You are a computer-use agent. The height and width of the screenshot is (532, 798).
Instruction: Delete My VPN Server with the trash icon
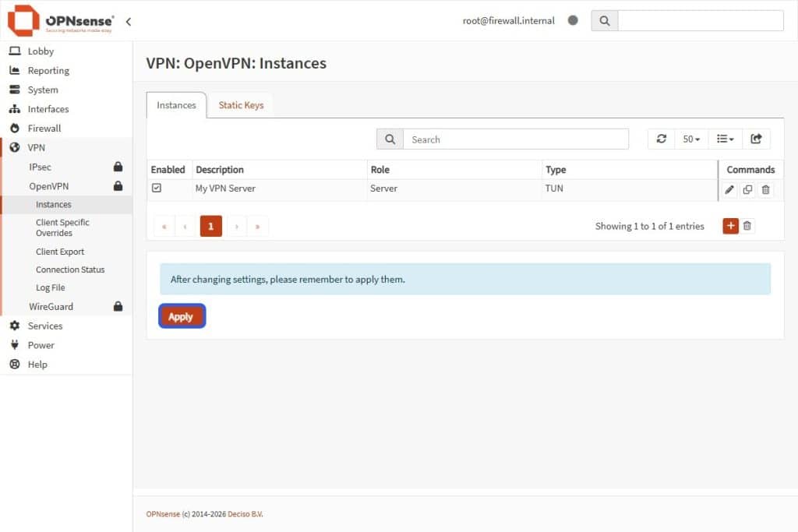click(765, 188)
